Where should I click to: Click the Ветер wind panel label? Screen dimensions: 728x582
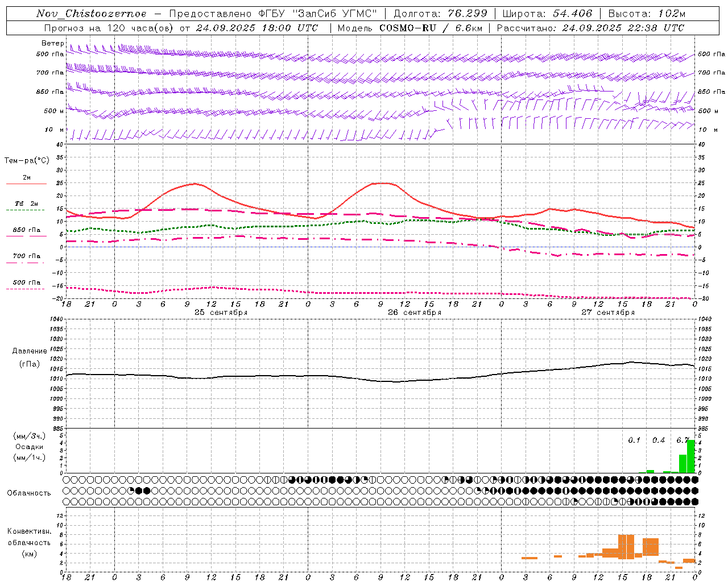coord(52,43)
